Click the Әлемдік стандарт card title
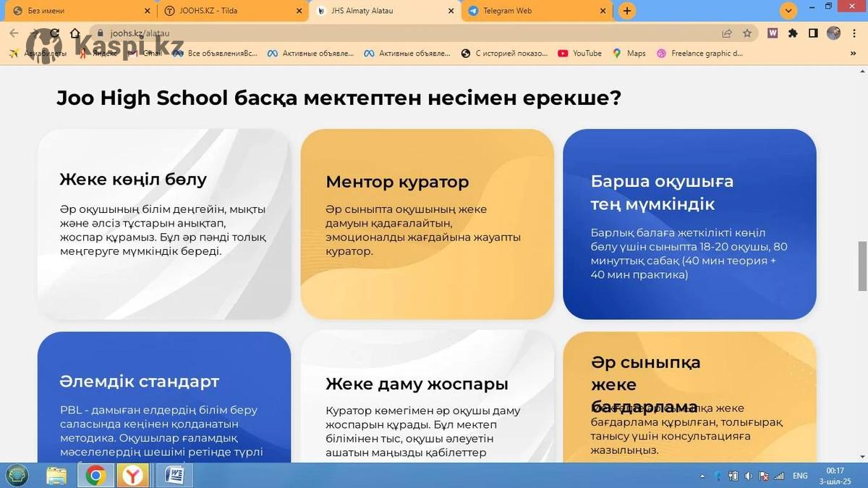 (x=140, y=382)
